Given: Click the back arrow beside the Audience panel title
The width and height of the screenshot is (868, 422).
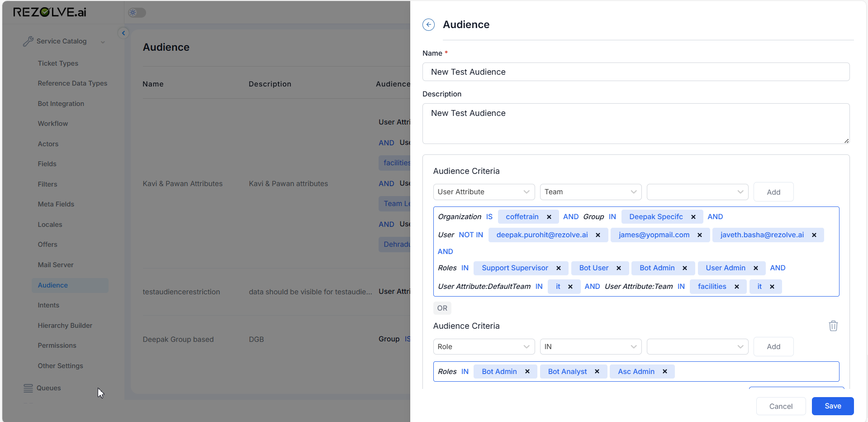Looking at the screenshot, I should click(x=428, y=24).
